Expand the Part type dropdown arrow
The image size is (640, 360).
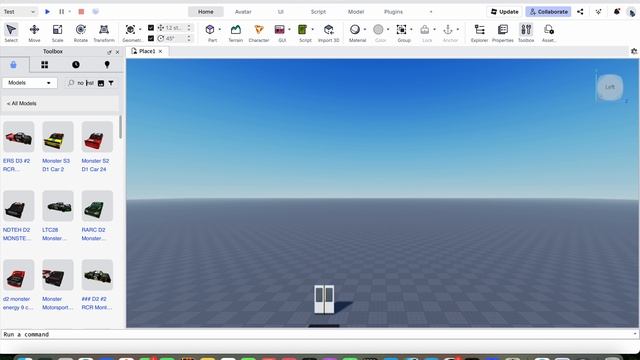tap(220, 29)
